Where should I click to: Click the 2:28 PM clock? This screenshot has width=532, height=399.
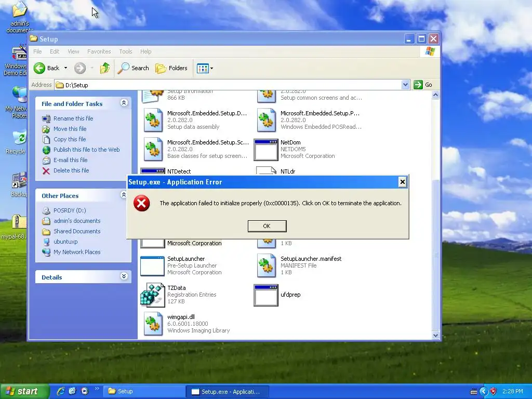pyautogui.click(x=513, y=392)
